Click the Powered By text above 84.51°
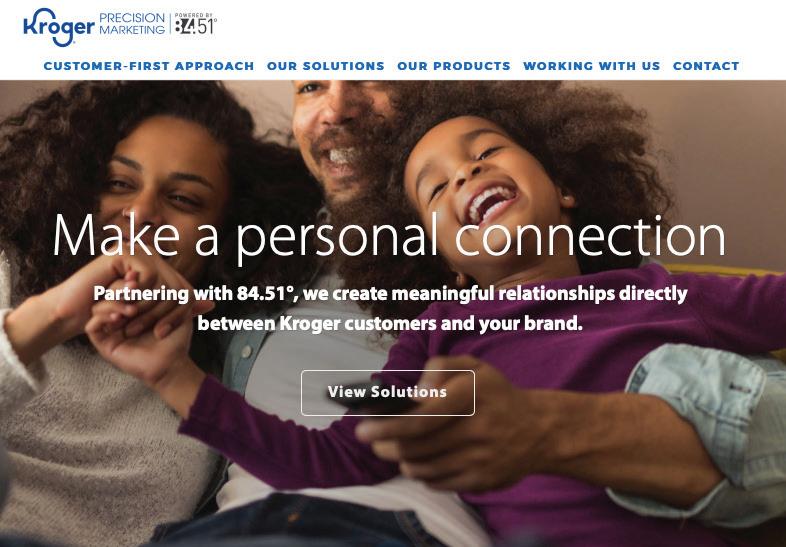This screenshot has width=786, height=547. coord(193,16)
